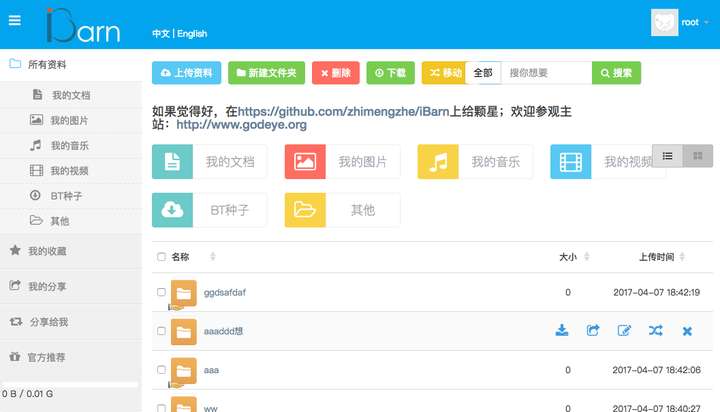
Task: Share the aaaddd想 folder via row icon
Action: pos(593,330)
